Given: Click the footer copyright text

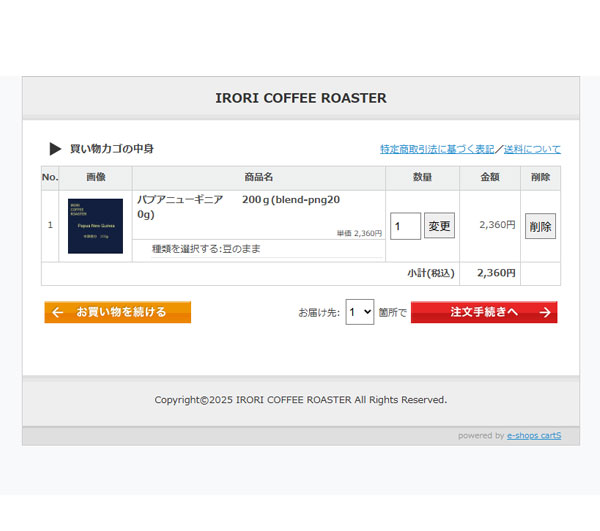Looking at the screenshot, I should [300, 400].
